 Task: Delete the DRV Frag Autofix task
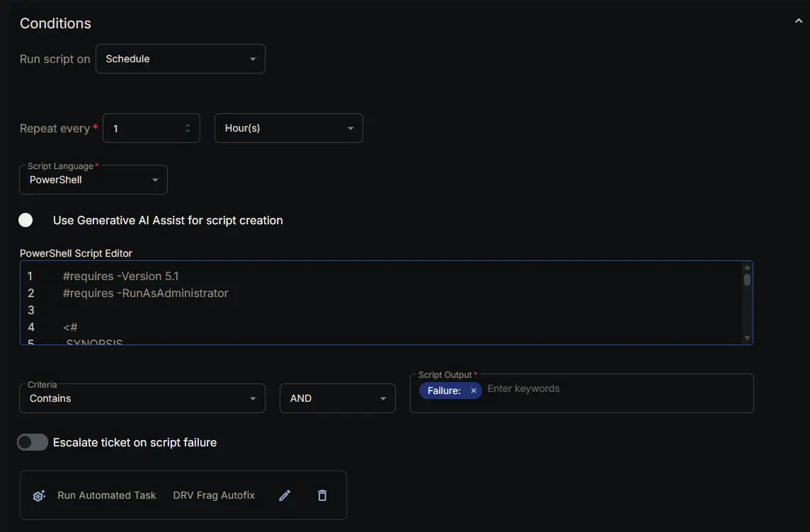click(x=322, y=495)
